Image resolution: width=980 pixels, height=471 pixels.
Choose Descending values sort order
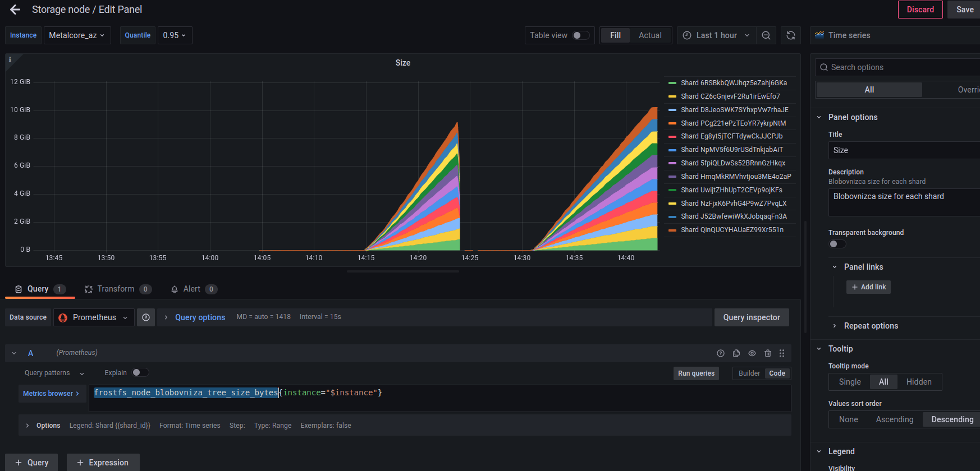(952, 419)
